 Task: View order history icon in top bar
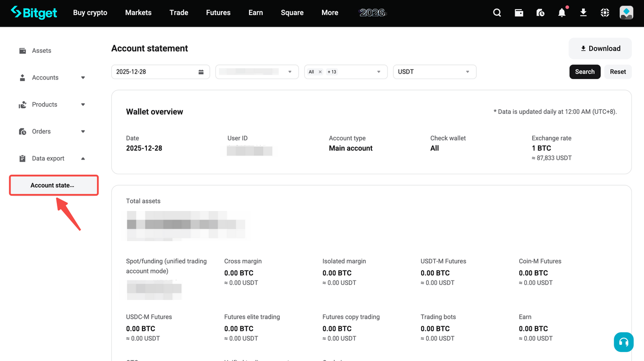[x=540, y=13]
